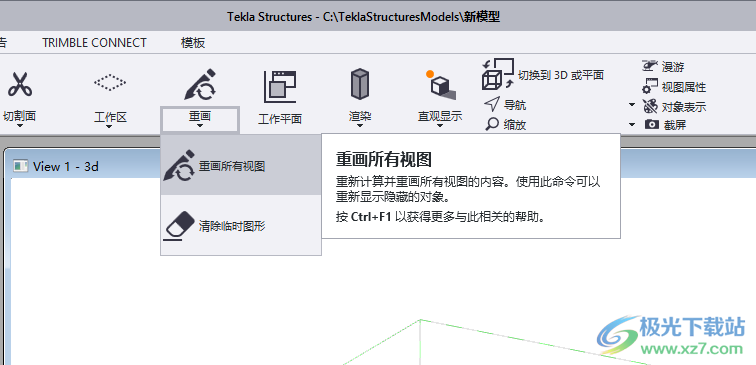Click the 视图属性 label

click(684, 87)
